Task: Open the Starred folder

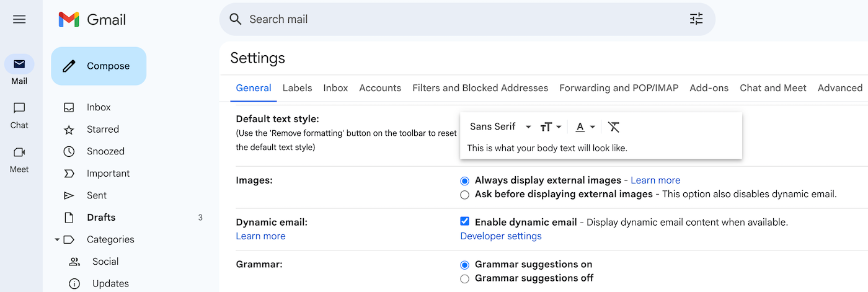Action: click(x=102, y=130)
